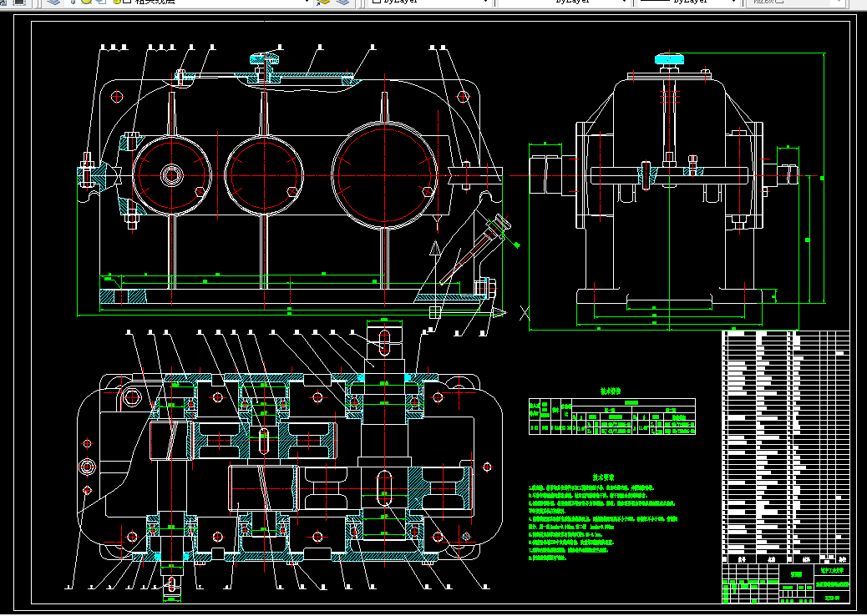Click the Layer Previous icon

342,3
